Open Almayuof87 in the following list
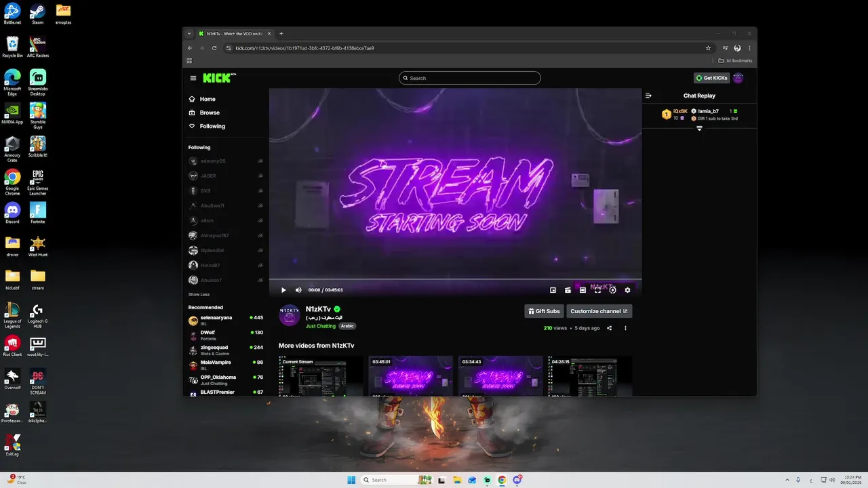The height and width of the screenshot is (488, 868). (x=226, y=235)
